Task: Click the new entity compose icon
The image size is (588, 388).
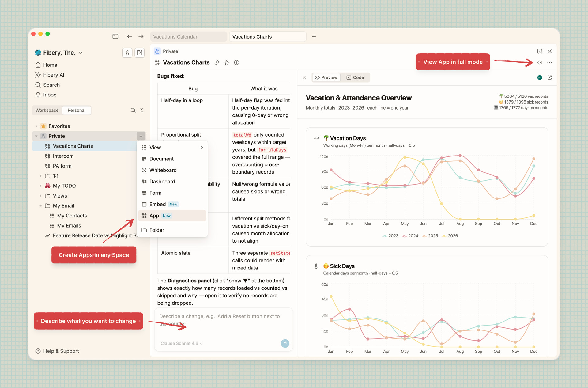Action: [140, 53]
